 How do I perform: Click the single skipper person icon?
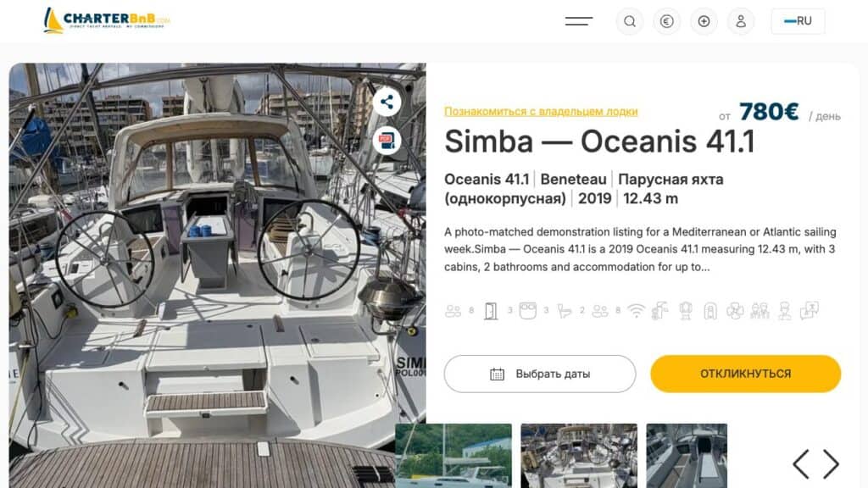pyautogui.click(x=784, y=311)
